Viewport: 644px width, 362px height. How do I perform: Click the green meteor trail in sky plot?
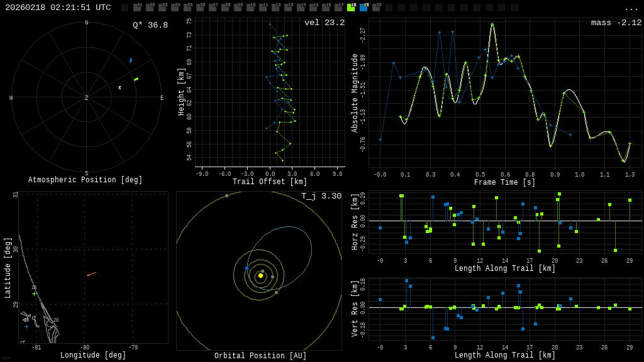136,79
